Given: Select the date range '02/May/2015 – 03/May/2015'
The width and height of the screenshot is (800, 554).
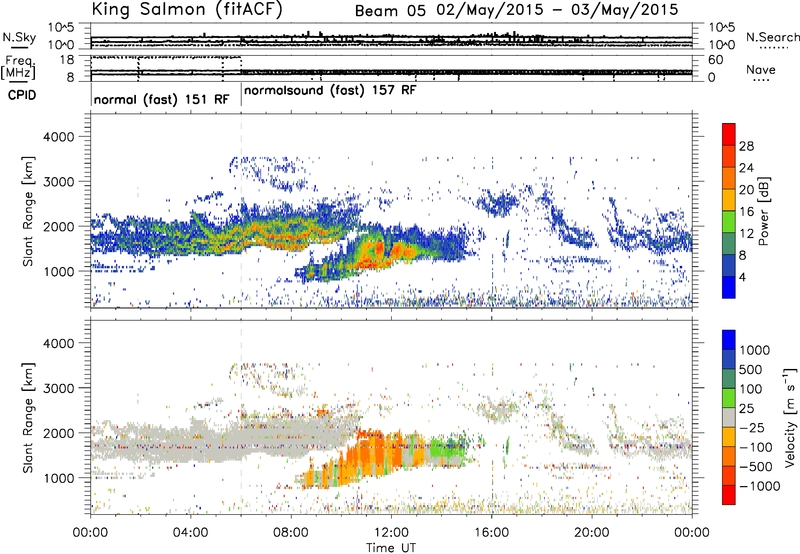Looking at the screenshot, I should tap(558, 10).
